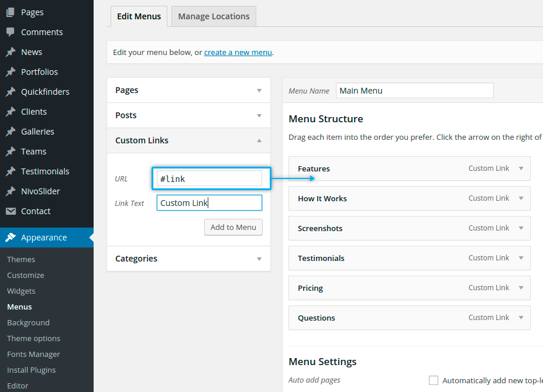Click the Appearance paintbrush icon
Image resolution: width=543 pixels, height=392 pixels.
pyautogui.click(x=11, y=238)
